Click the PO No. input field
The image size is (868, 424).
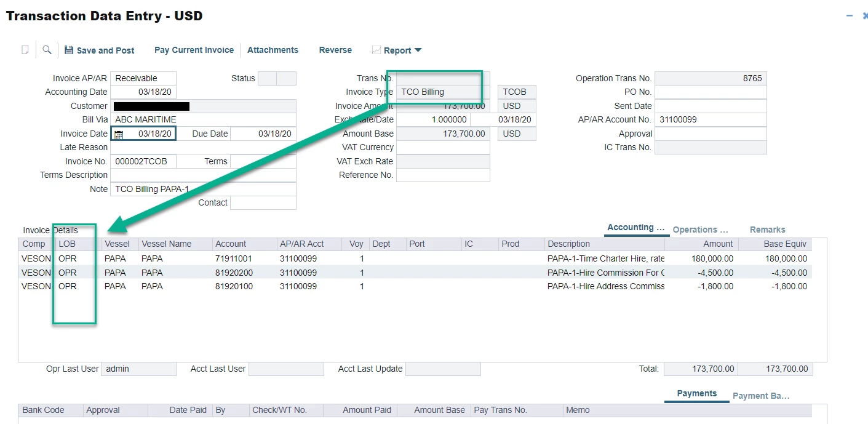pos(711,92)
